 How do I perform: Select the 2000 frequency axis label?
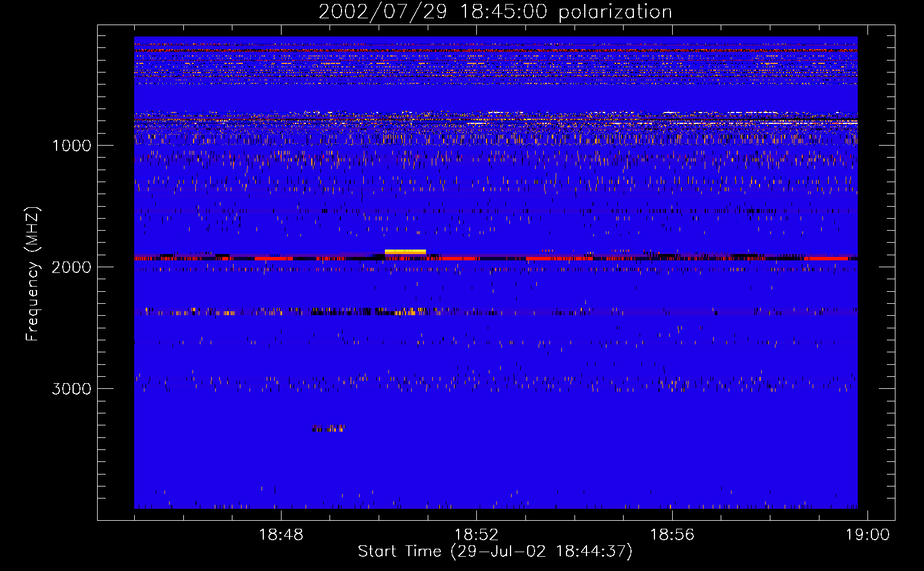pyautogui.click(x=71, y=267)
